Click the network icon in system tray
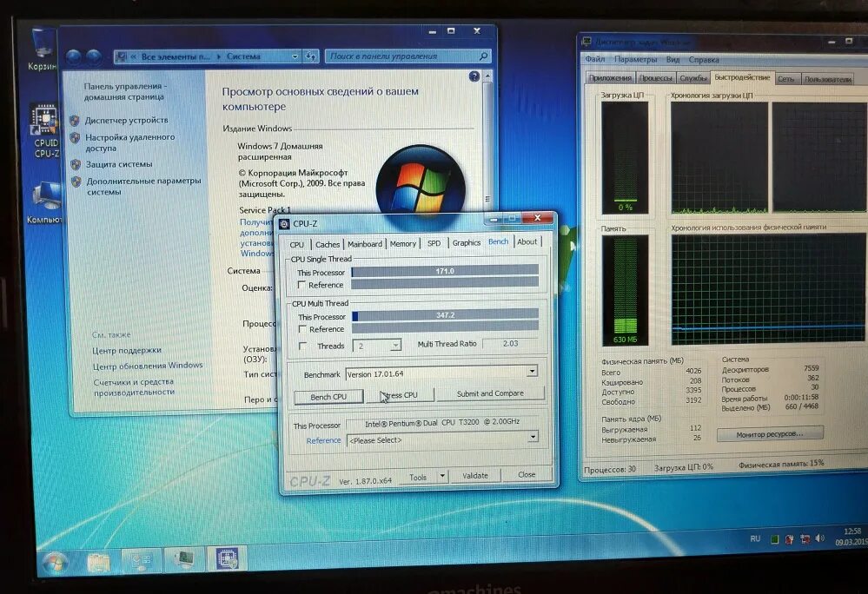Screen dimensions: 868x594 coord(805,538)
